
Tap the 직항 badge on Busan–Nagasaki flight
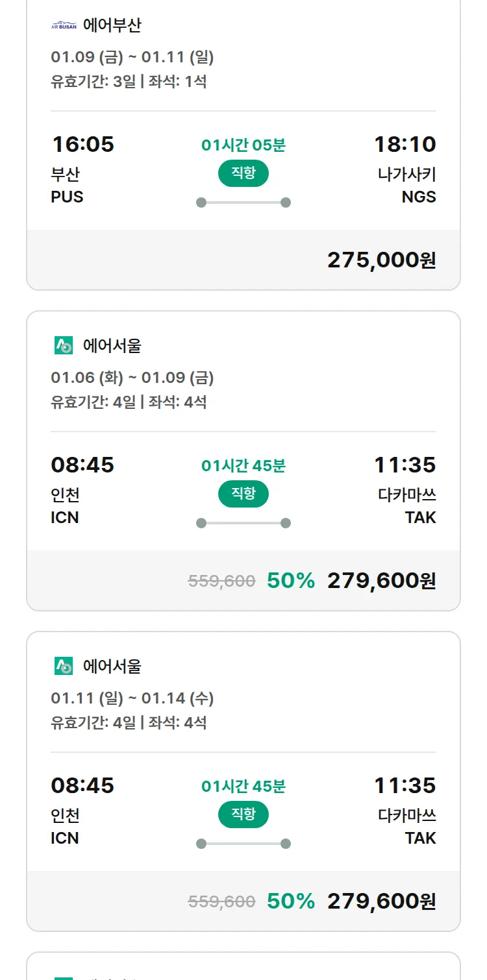point(243,173)
